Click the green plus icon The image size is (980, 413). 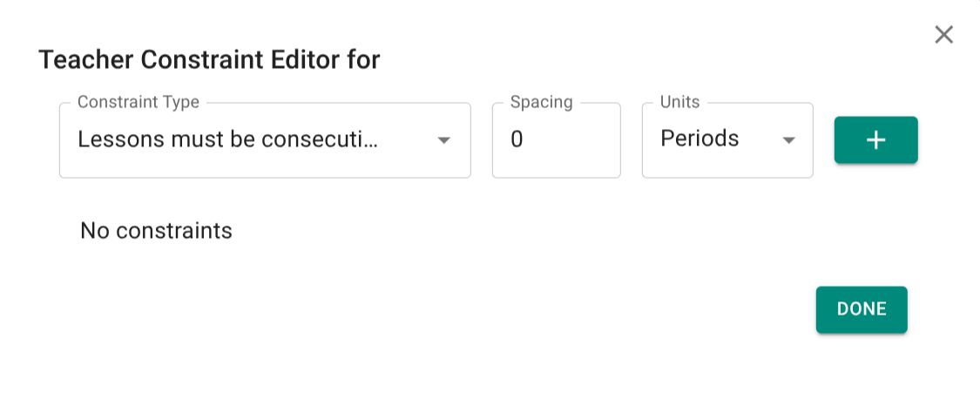coord(875,140)
